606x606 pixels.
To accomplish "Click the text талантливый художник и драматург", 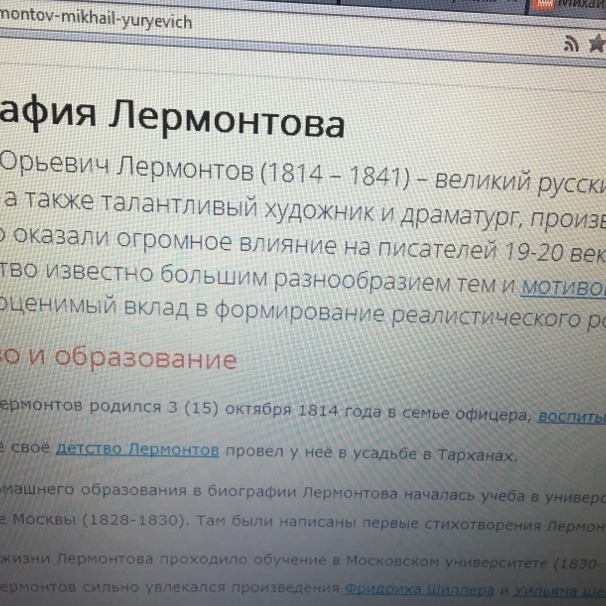I will [x=310, y=210].
